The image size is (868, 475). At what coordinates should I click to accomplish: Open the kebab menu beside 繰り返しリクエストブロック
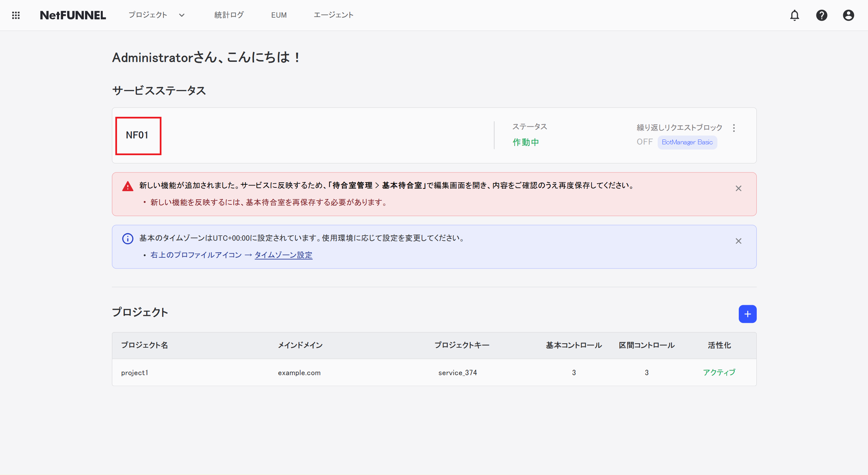(734, 127)
